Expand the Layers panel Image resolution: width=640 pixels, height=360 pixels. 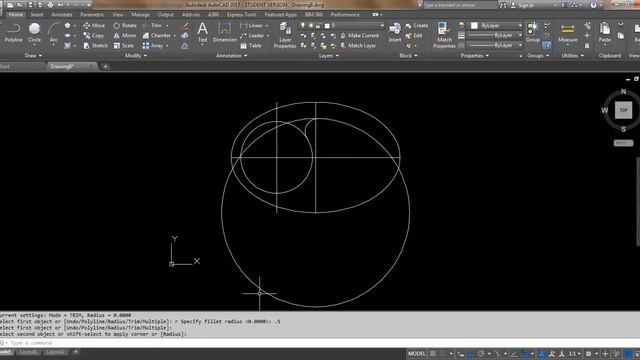point(329,56)
